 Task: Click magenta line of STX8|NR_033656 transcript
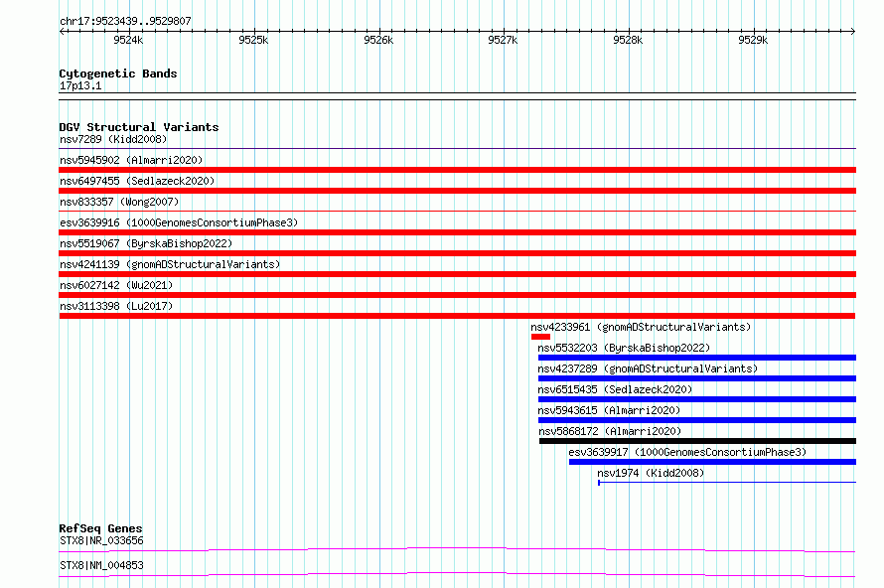click(x=457, y=549)
